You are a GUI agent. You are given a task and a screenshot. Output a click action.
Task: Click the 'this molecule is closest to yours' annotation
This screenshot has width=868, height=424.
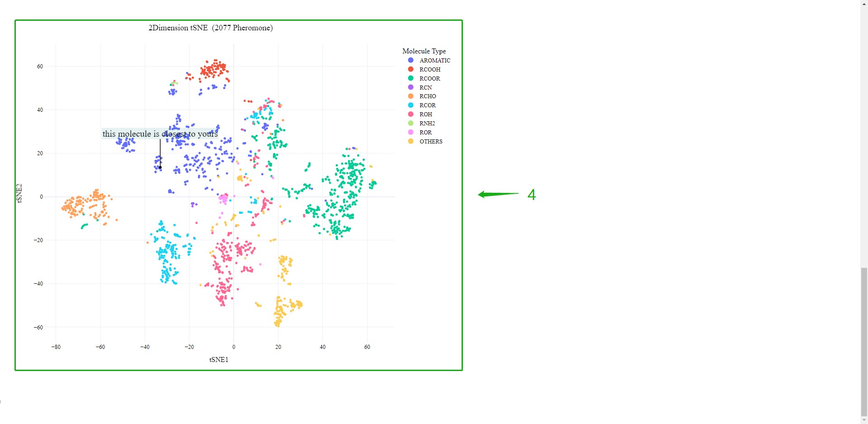tap(160, 133)
